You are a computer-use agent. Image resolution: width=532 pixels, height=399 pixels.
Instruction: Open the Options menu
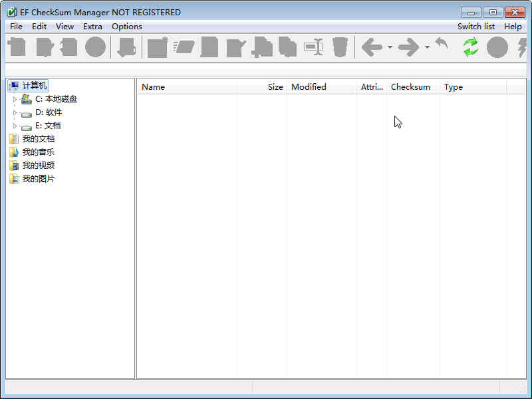tap(127, 27)
